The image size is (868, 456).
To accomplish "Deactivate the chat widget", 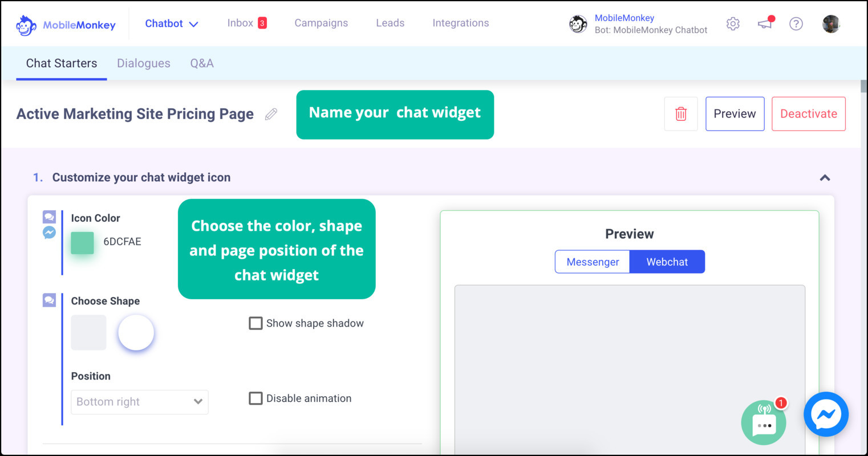I will point(809,113).
